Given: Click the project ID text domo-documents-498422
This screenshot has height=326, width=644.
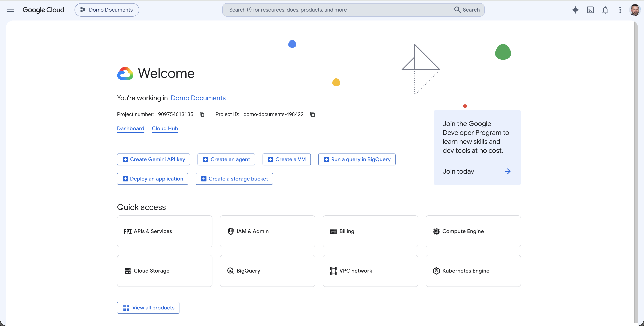Looking at the screenshot, I should click(x=274, y=114).
